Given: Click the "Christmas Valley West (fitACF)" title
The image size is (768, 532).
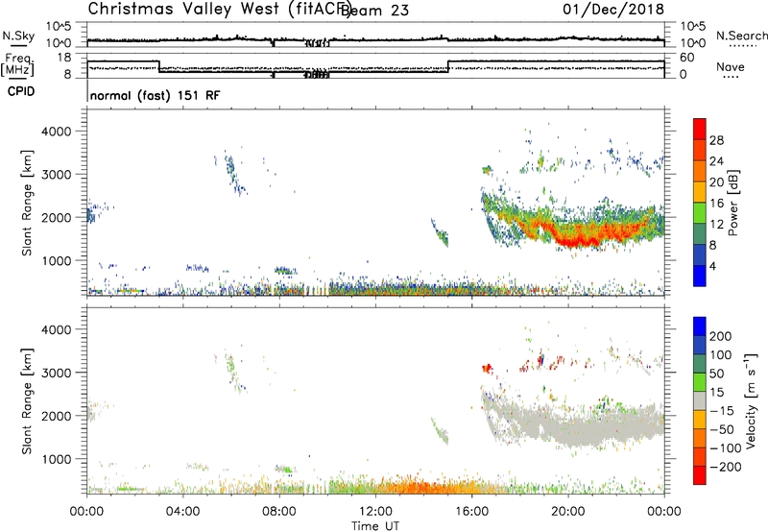Looking at the screenshot, I should [x=219, y=9].
